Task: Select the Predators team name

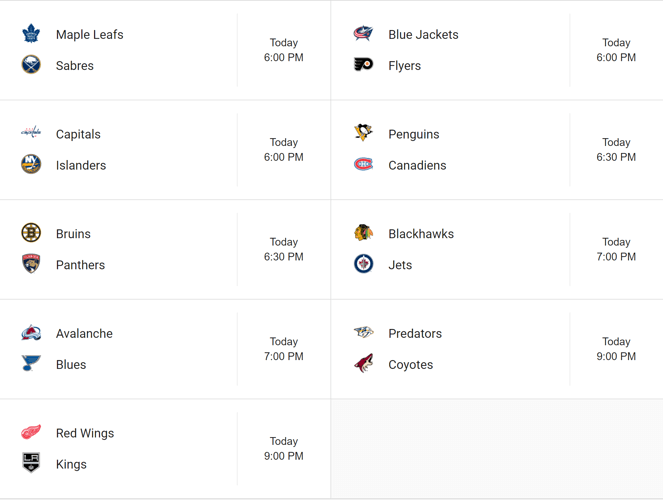Action: (415, 333)
